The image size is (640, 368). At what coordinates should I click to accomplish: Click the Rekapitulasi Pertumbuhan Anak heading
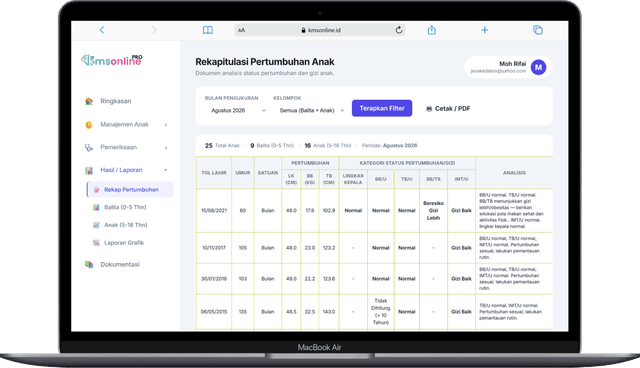tap(264, 62)
